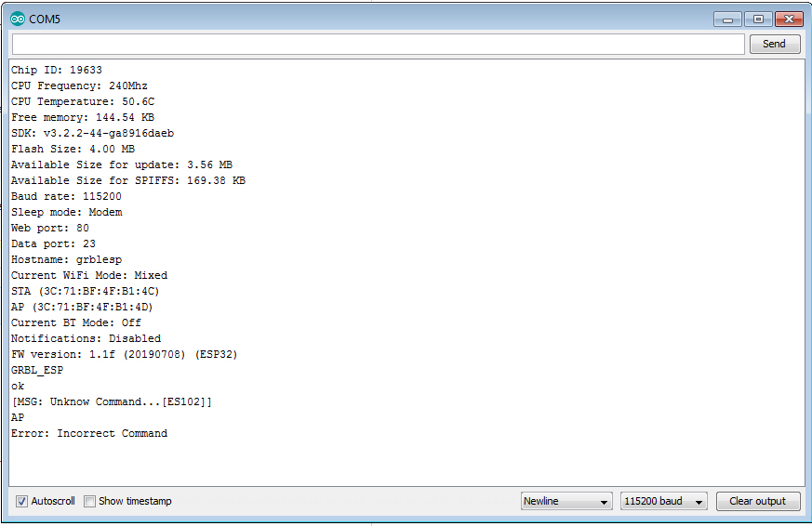Click the 'Notifications: Disabled' line

(x=86, y=339)
